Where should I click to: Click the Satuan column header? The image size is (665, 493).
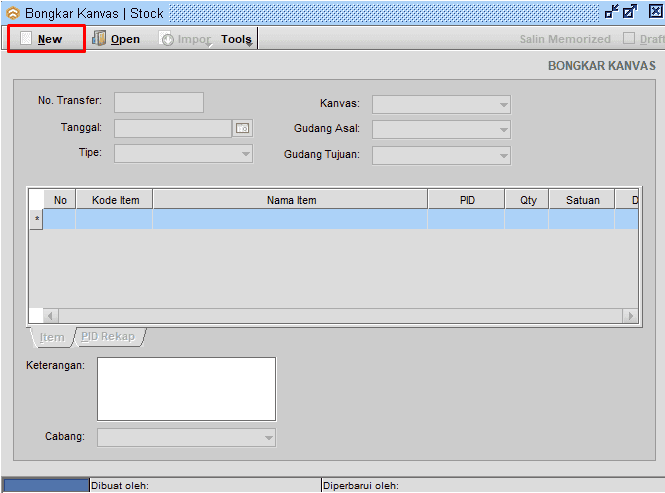click(582, 200)
